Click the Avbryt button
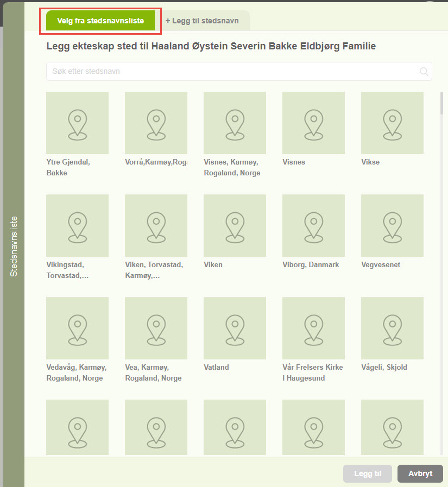The image size is (448, 487). coord(420,473)
